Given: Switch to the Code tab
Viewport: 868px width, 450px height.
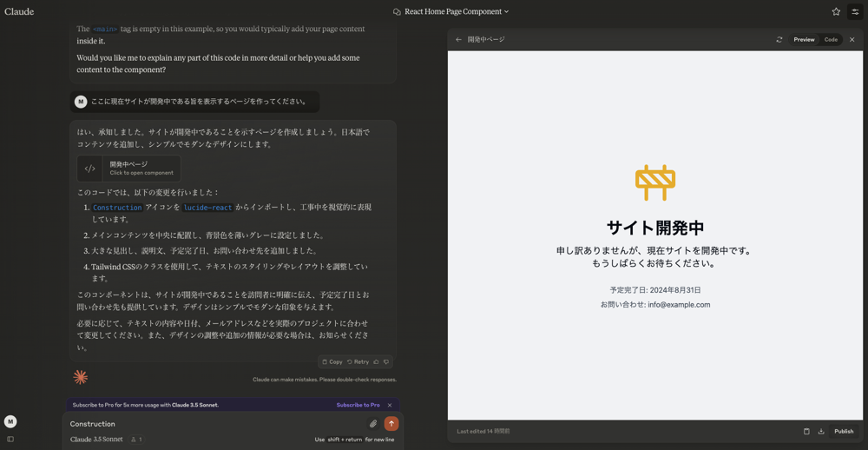Looking at the screenshot, I should [831, 40].
